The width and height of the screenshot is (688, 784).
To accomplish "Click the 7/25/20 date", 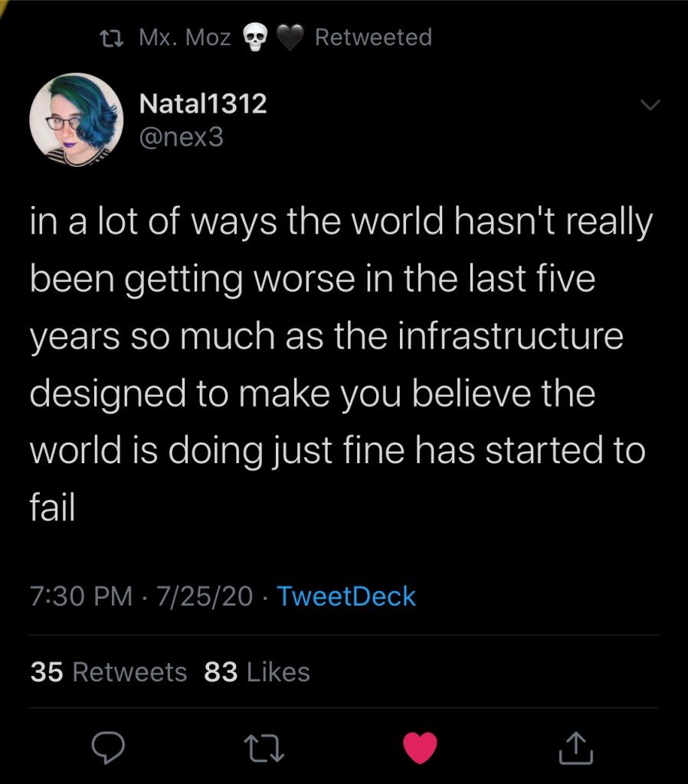I will [x=204, y=596].
